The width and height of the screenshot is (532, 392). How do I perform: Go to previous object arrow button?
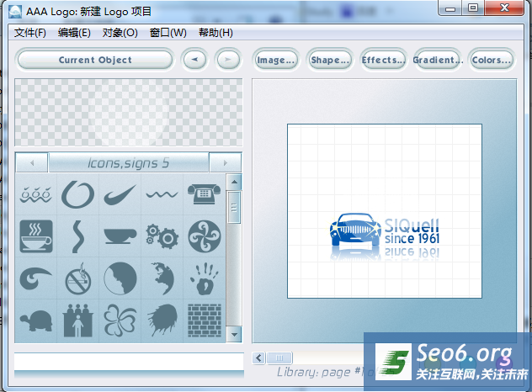(194, 60)
